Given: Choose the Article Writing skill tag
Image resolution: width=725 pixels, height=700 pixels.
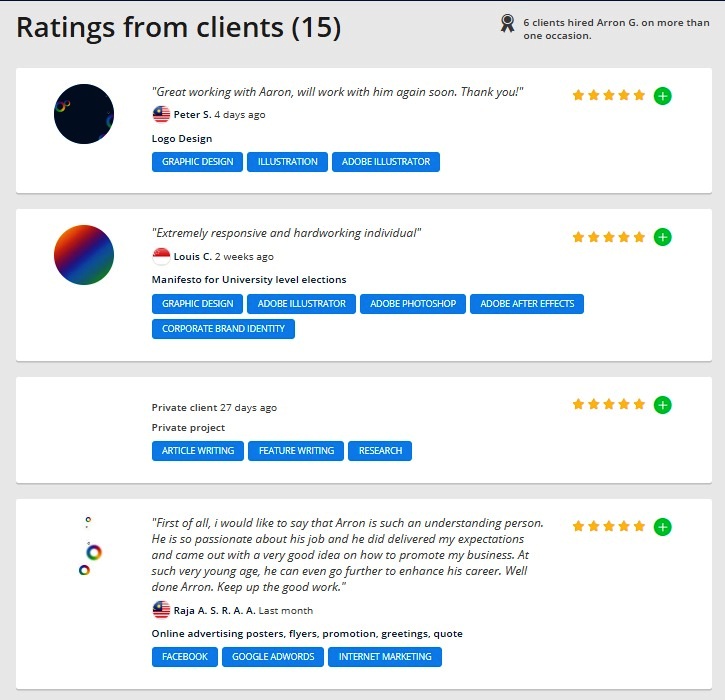Looking at the screenshot, I should point(198,451).
